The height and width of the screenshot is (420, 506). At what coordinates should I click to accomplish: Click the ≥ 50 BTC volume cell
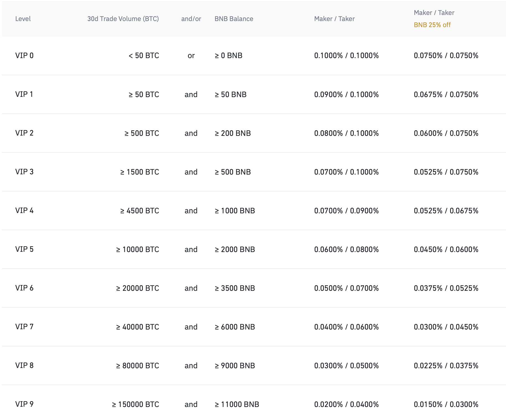point(144,95)
